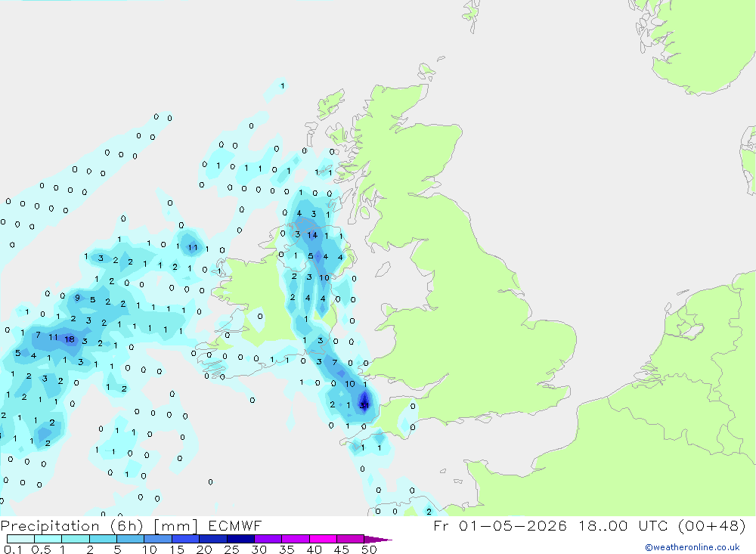Click the '[mm]' unit label
The width and height of the screenshot is (756, 554).
[175, 526]
